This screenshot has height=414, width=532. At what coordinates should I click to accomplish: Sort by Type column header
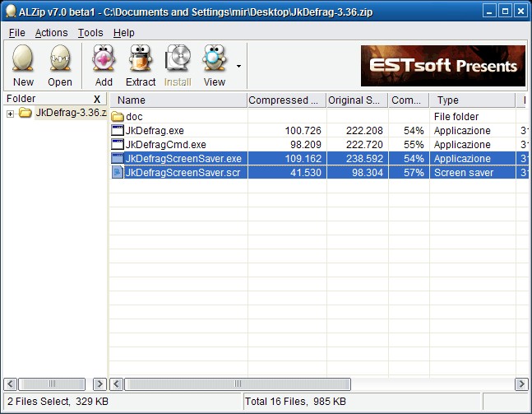coord(473,100)
